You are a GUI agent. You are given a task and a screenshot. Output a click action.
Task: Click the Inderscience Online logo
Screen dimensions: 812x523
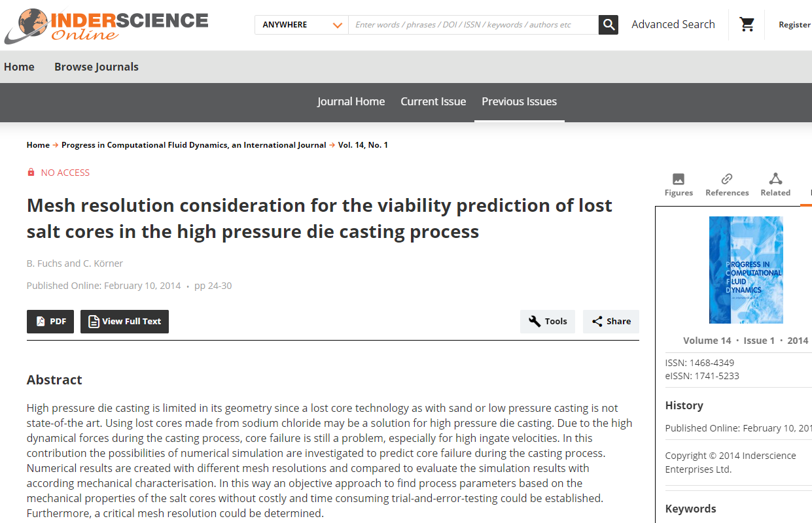point(106,25)
